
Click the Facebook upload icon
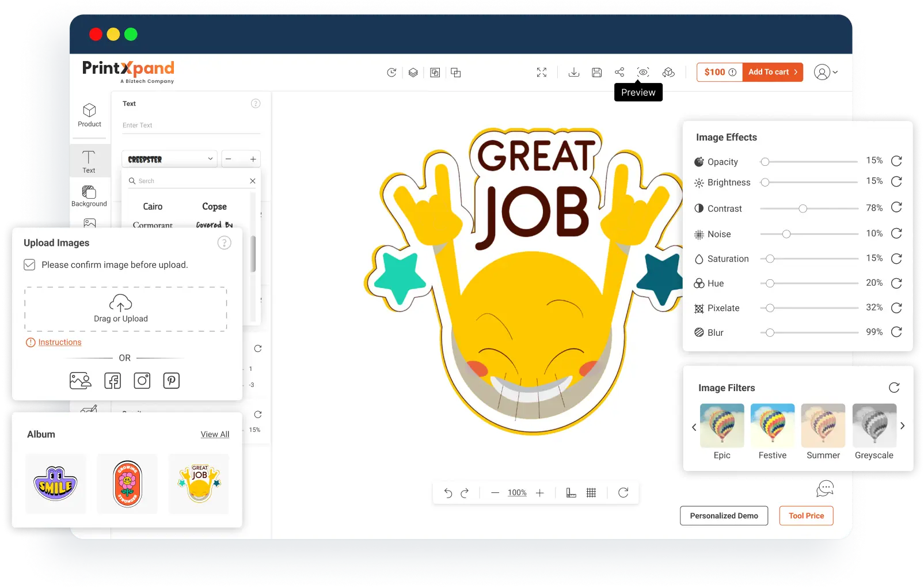pyautogui.click(x=113, y=381)
